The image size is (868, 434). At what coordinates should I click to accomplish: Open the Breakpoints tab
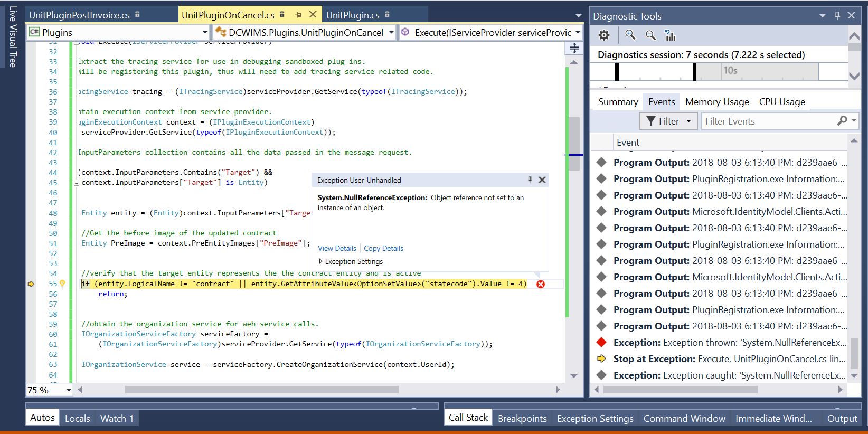pos(522,418)
